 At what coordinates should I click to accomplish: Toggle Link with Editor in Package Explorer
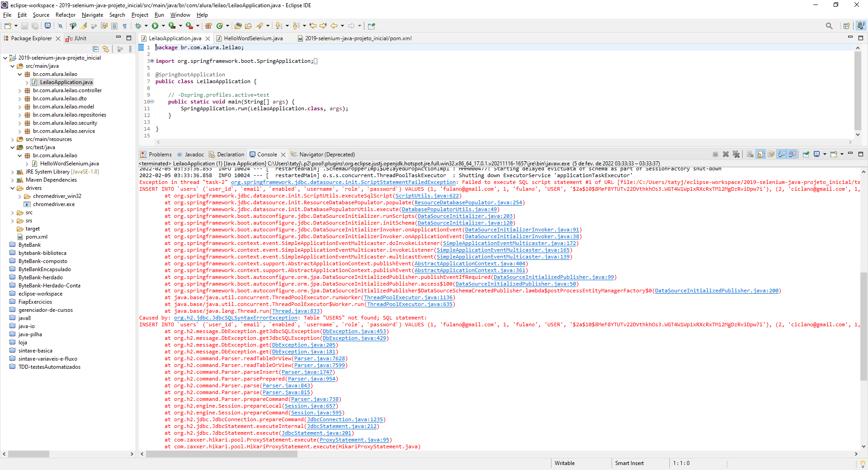[106, 49]
